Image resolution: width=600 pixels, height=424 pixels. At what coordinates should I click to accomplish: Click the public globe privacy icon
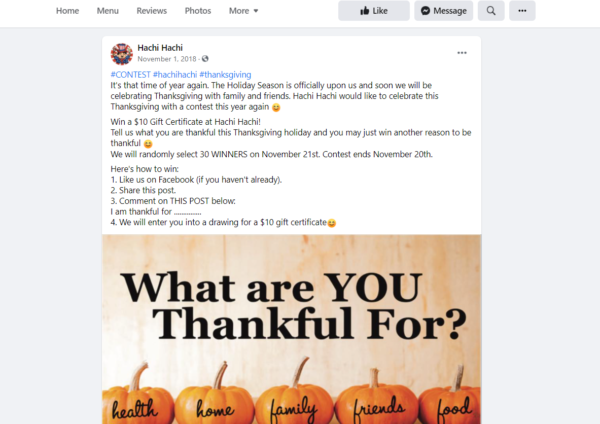click(x=205, y=59)
